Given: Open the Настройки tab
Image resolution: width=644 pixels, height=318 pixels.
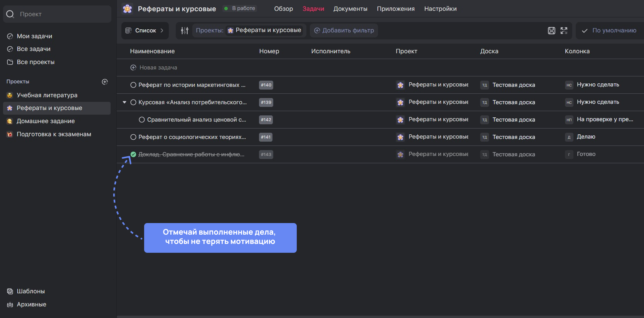Looking at the screenshot, I should pos(440,8).
